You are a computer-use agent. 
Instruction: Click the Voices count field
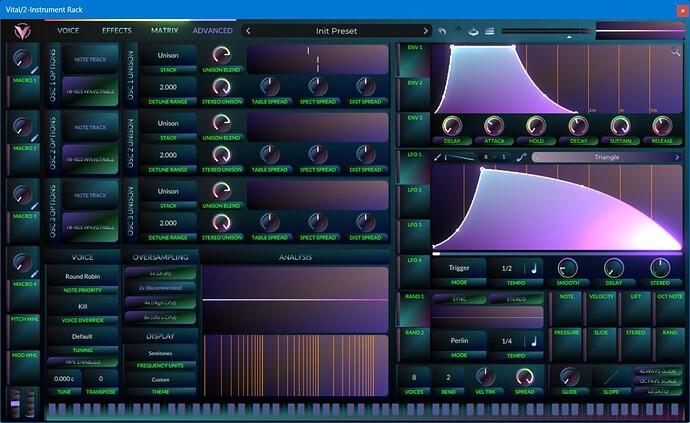(414, 377)
